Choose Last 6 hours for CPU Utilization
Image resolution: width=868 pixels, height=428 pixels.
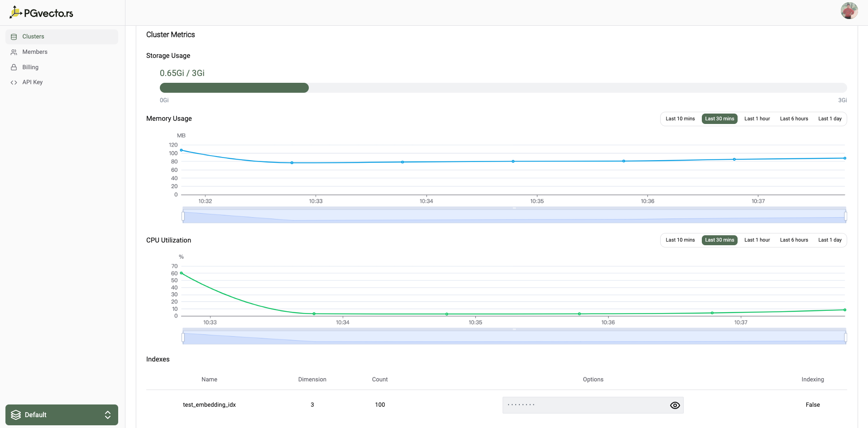794,240
